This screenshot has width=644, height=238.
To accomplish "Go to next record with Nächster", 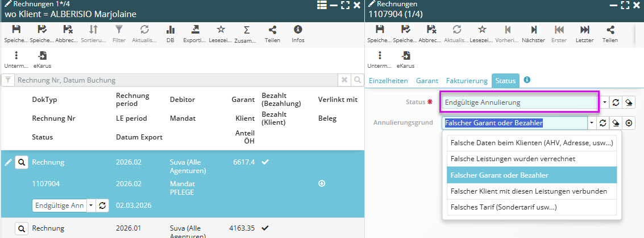I will coord(533,30).
